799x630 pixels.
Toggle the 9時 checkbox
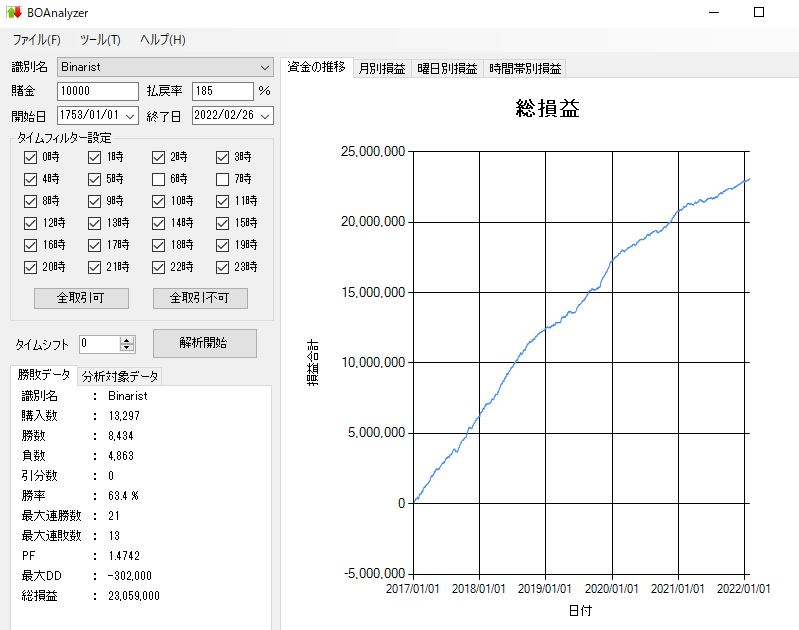(94, 201)
